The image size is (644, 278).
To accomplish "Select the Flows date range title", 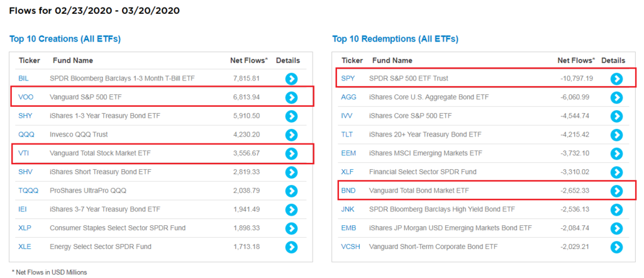I will tap(94, 11).
